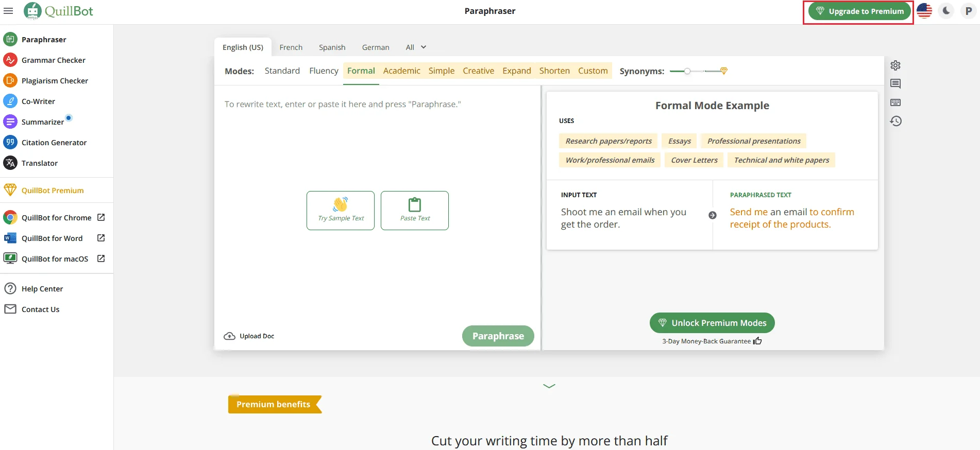Click the premium diamond on Synonyms slider
Screen dimensions: 980x450
724,71
